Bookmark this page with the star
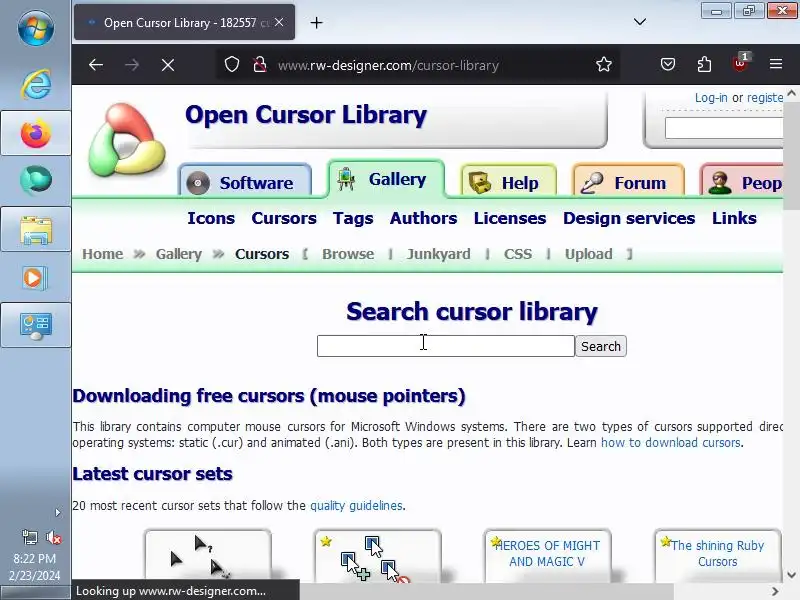Viewport: 800px width, 600px height. [604, 64]
